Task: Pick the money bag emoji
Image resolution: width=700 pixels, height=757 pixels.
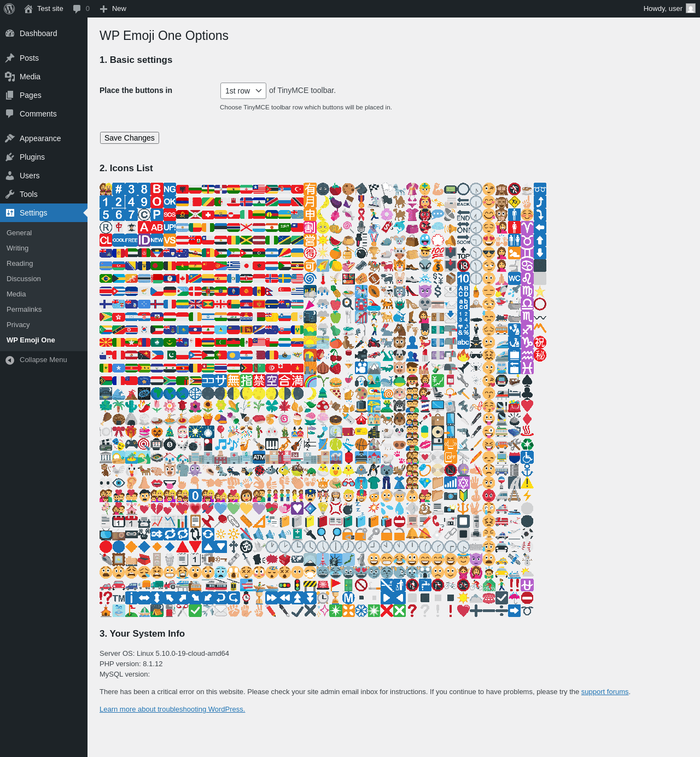Action: pos(437,266)
